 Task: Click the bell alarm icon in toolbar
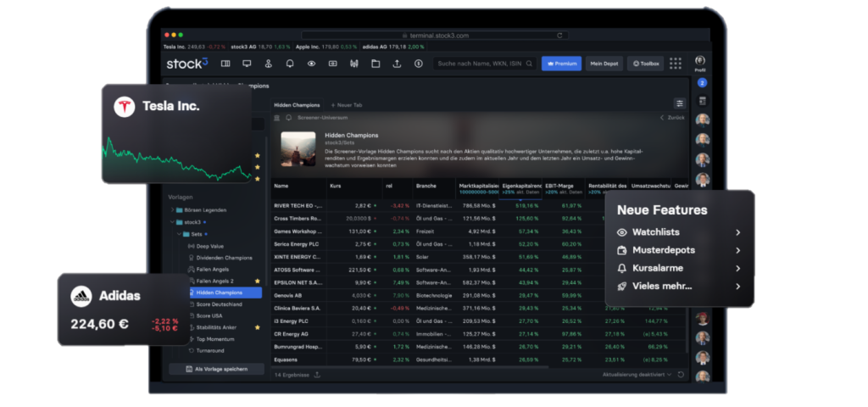coord(290,64)
